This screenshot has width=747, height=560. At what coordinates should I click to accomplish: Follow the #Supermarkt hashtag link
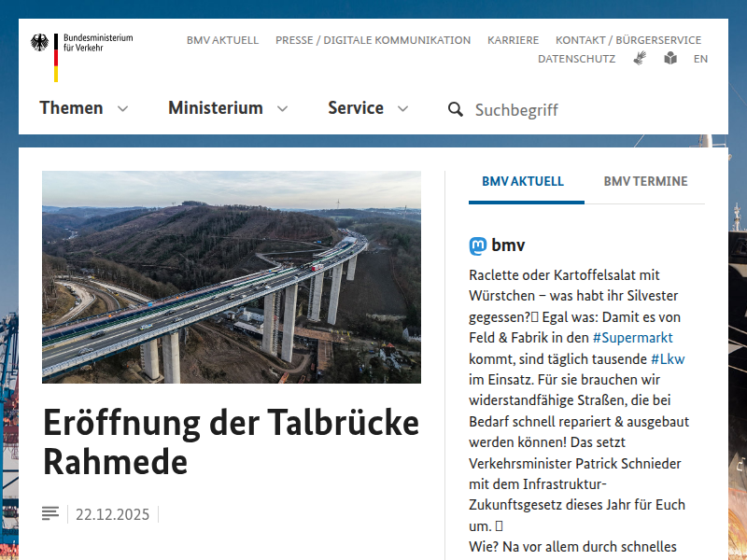[632, 338]
